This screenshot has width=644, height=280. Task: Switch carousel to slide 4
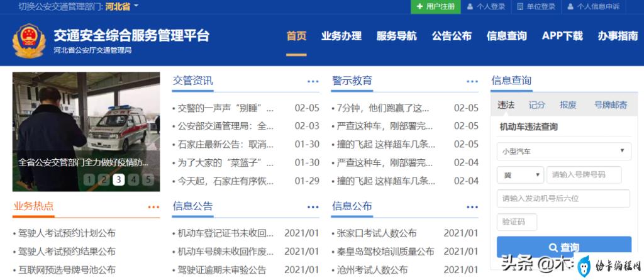tap(133, 180)
